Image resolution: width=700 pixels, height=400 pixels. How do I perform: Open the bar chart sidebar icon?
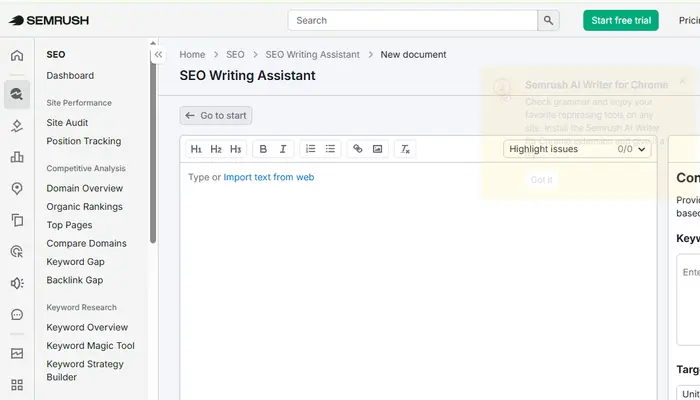[x=17, y=157]
